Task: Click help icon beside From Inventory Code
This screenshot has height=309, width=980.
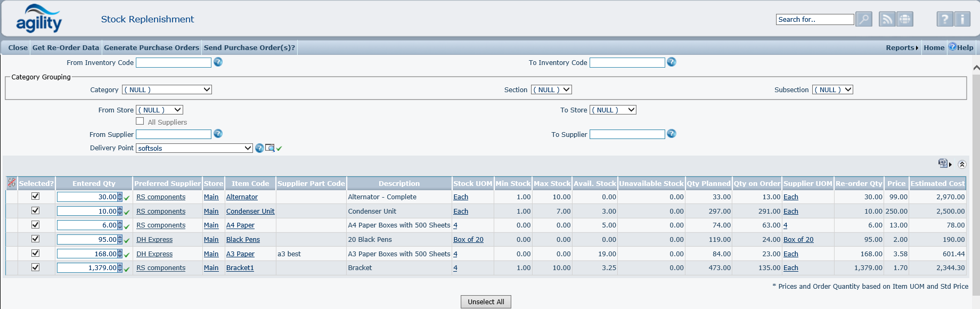Action: (x=218, y=62)
